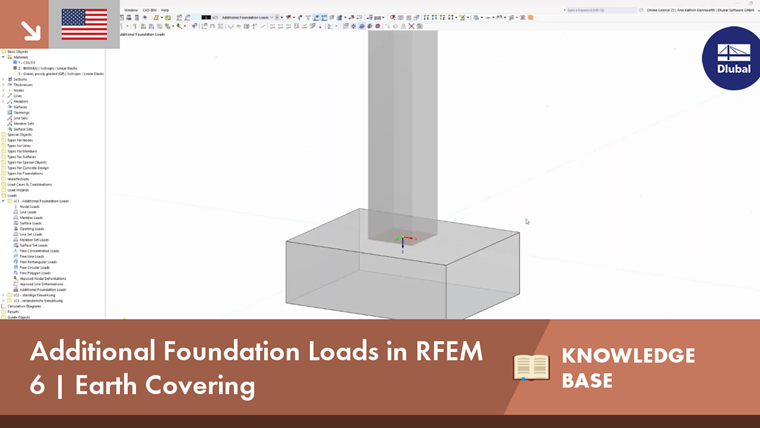760x428 pixels.
Task: Expand the Nodes tree node
Action: pyautogui.click(x=3, y=90)
